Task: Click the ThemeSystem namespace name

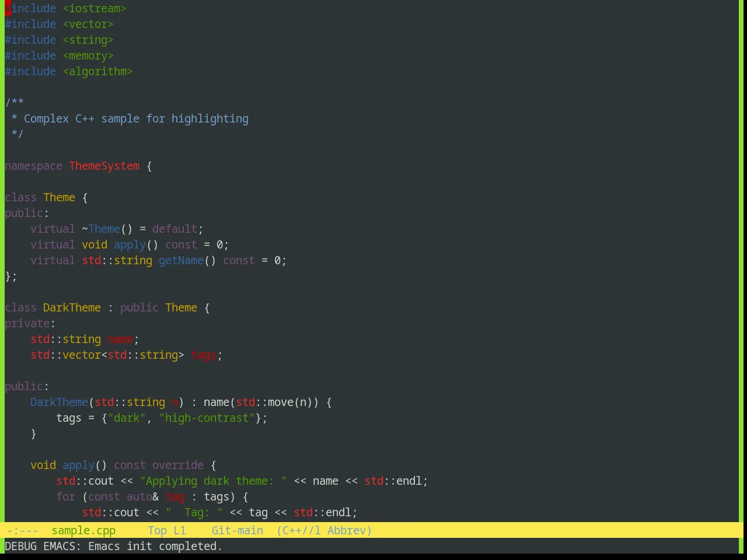Action: 104,166
